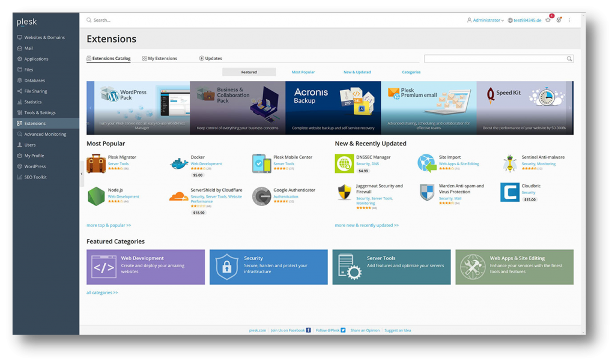Click the ServerShield by Cloudflare icon

tap(179, 196)
